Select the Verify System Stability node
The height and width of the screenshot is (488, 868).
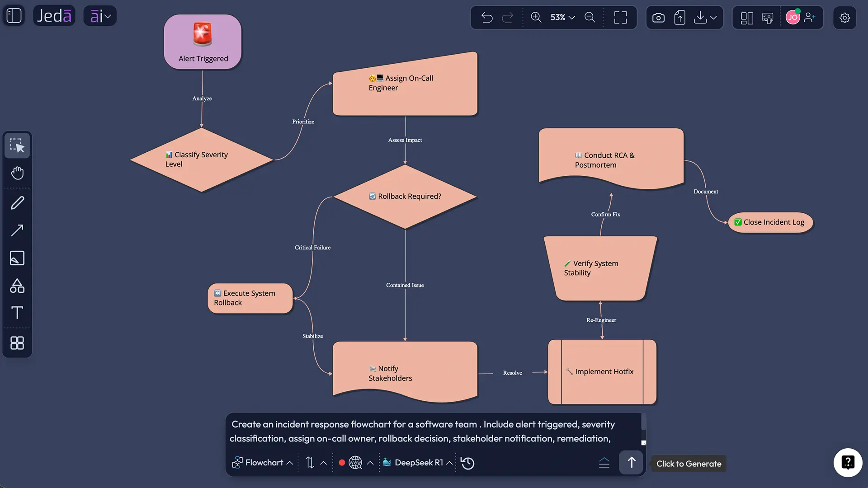pyautogui.click(x=600, y=268)
